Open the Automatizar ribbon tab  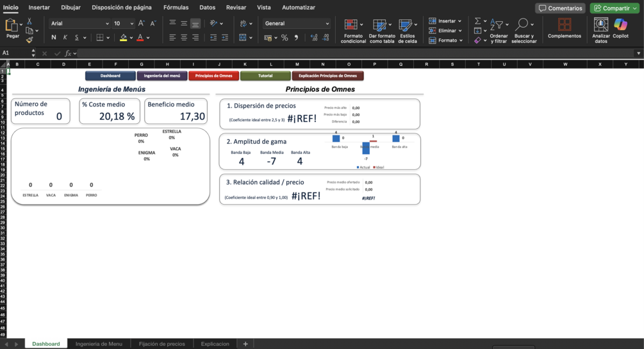coord(299,8)
